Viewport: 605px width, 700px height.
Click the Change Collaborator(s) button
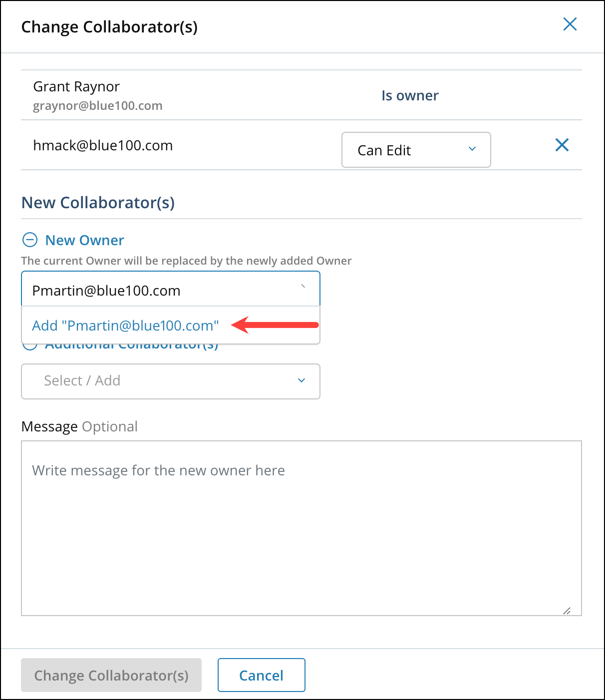coord(111,675)
